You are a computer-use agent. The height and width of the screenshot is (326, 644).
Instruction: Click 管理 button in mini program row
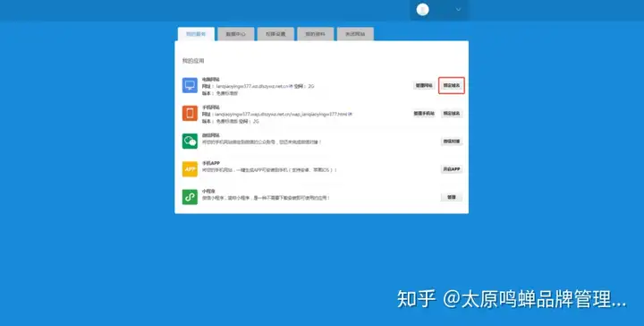[x=452, y=197]
